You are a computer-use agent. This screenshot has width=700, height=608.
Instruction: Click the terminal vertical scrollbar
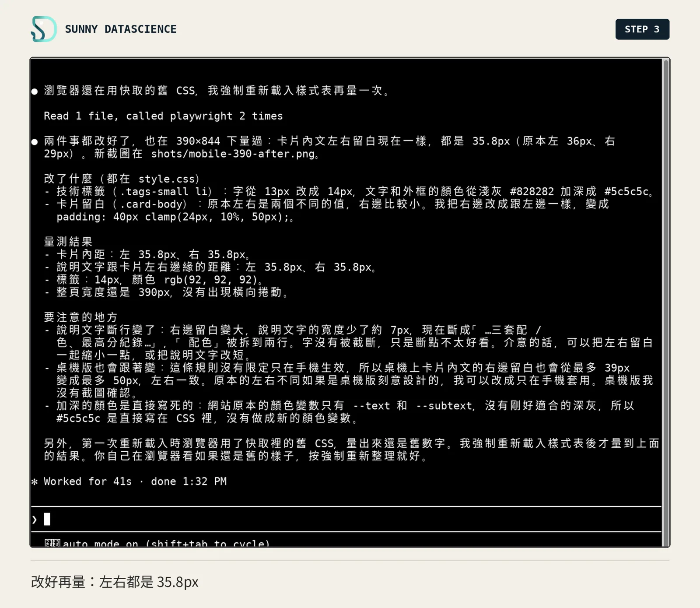[x=666, y=302]
